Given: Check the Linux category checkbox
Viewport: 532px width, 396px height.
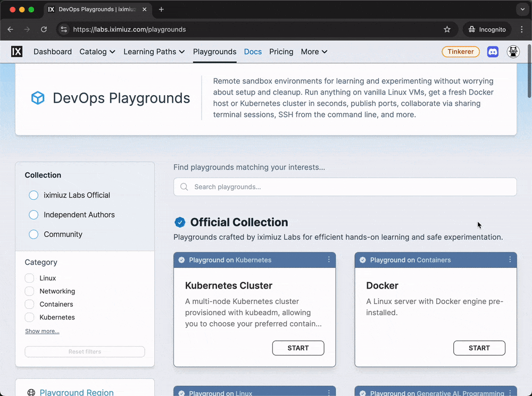Looking at the screenshot, I should click(30, 278).
